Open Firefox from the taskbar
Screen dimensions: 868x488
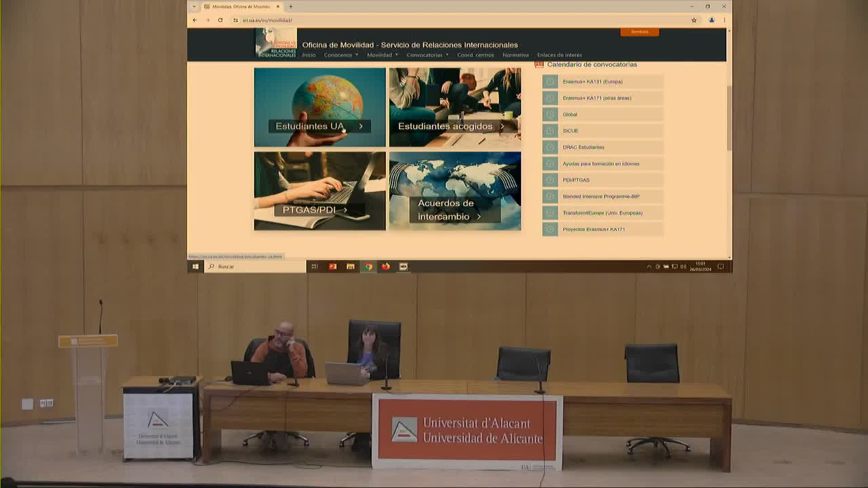click(386, 267)
